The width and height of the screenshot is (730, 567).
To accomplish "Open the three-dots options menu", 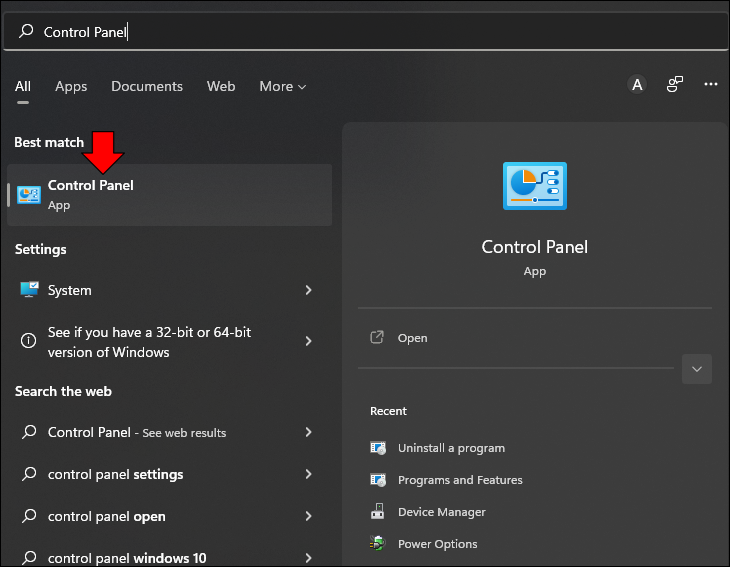I will [710, 84].
